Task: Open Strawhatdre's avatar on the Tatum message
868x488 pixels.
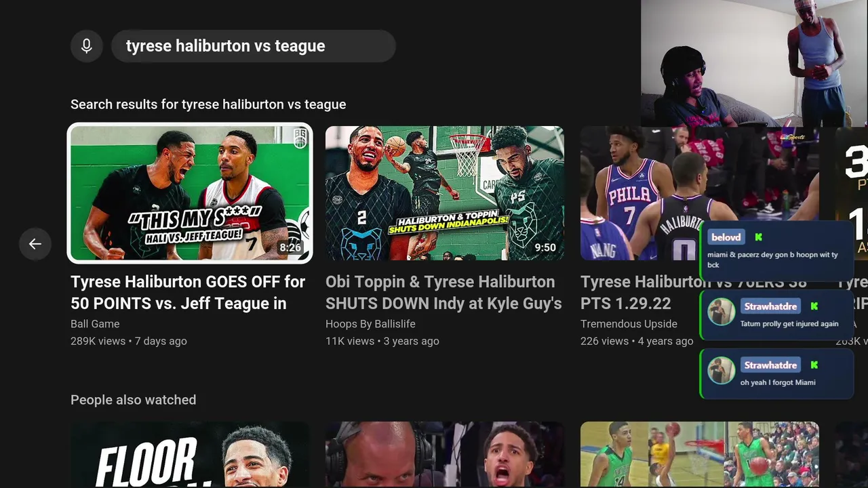Action: [722, 312]
